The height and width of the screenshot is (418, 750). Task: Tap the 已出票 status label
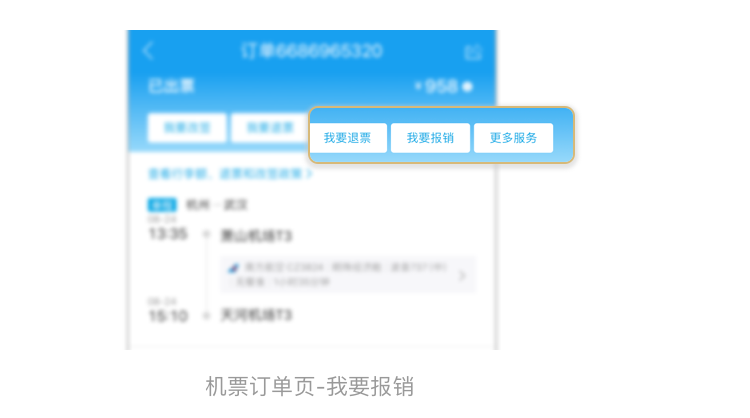[171, 86]
